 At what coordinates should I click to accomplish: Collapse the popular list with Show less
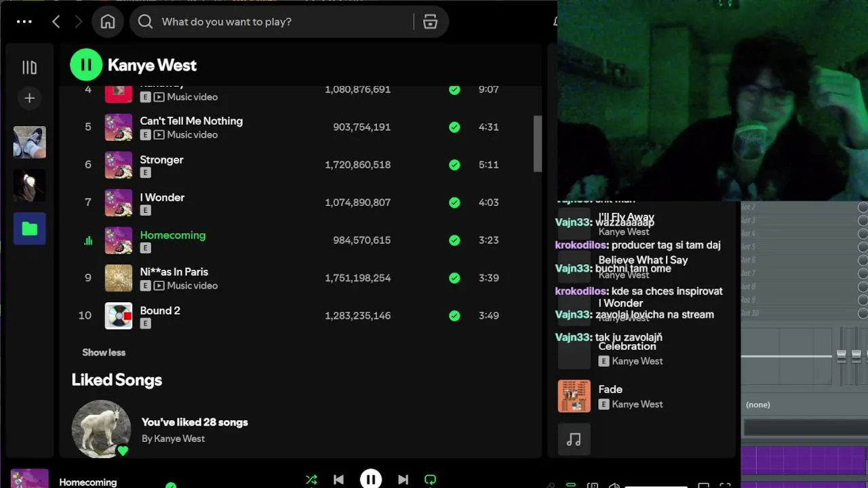(104, 352)
